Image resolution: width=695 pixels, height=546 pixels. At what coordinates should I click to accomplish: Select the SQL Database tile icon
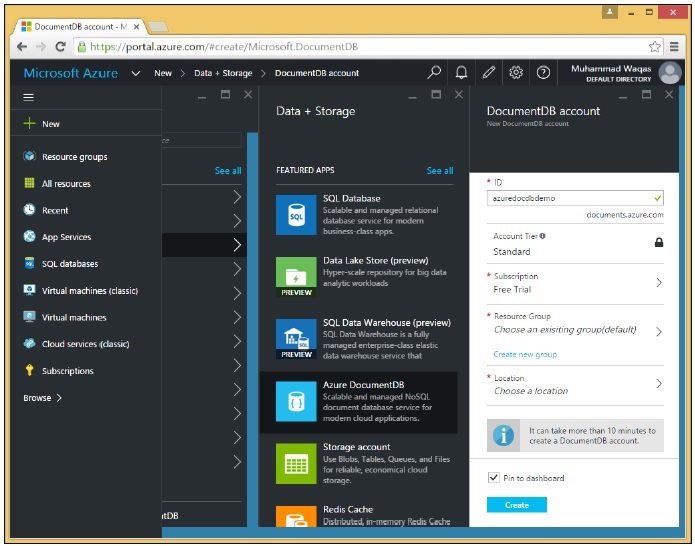(296, 215)
